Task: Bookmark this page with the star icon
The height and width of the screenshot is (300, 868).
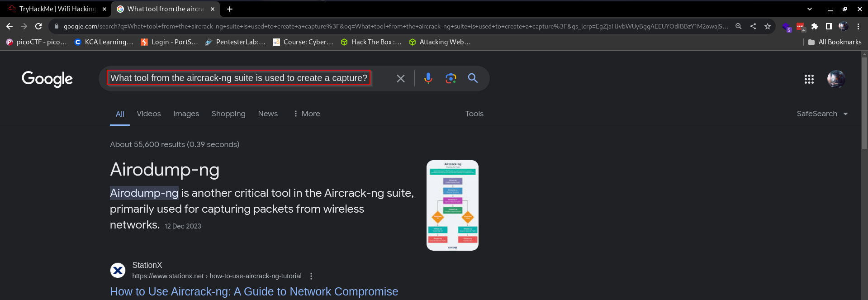Action: coord(768,26)
